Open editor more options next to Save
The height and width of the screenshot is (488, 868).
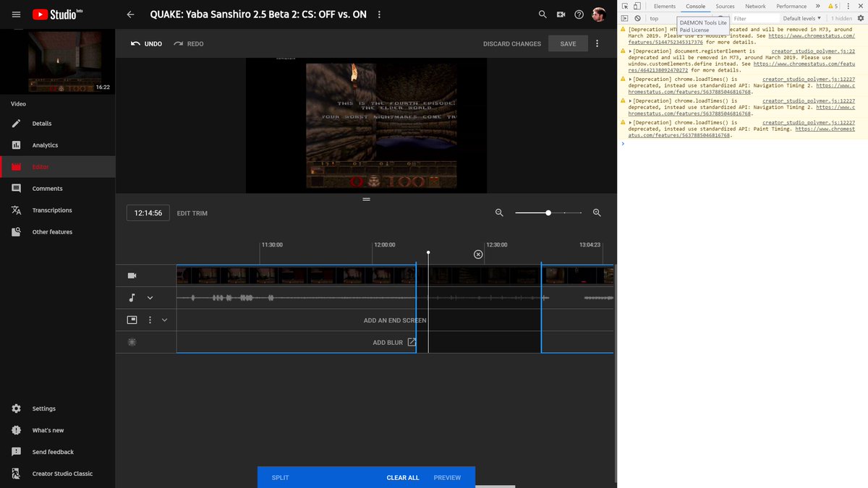click(597, 43)
